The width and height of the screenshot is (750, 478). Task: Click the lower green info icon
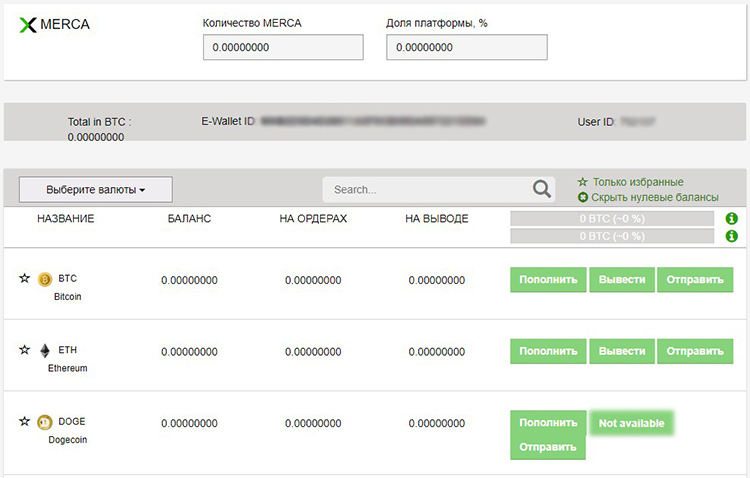(x=731, y=236)
